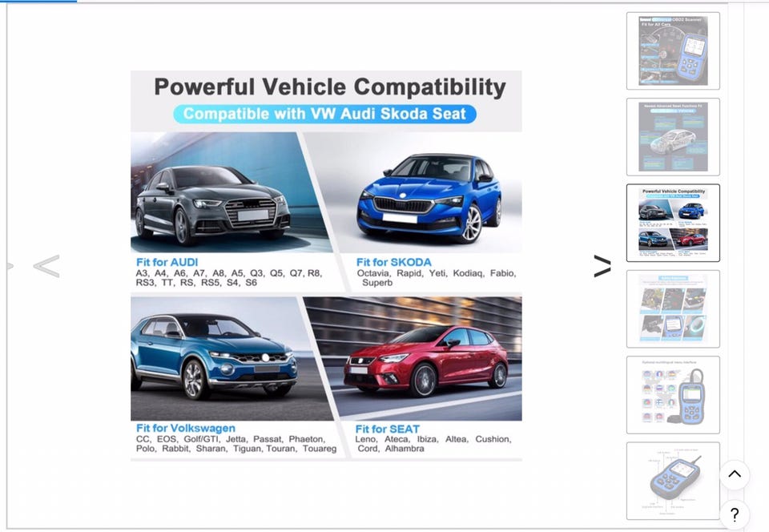
Task: Go to the next product image
Action: pos(602,266)
